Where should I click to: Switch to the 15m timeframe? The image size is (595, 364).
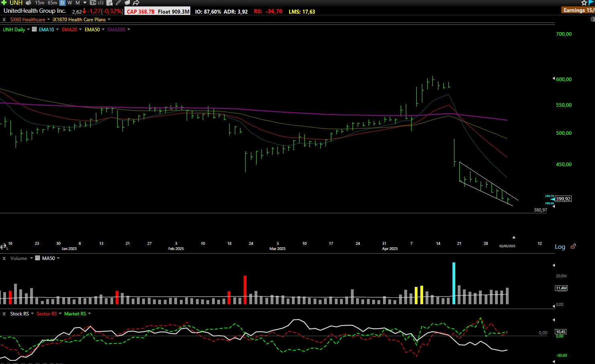click(x=39, y=2)
